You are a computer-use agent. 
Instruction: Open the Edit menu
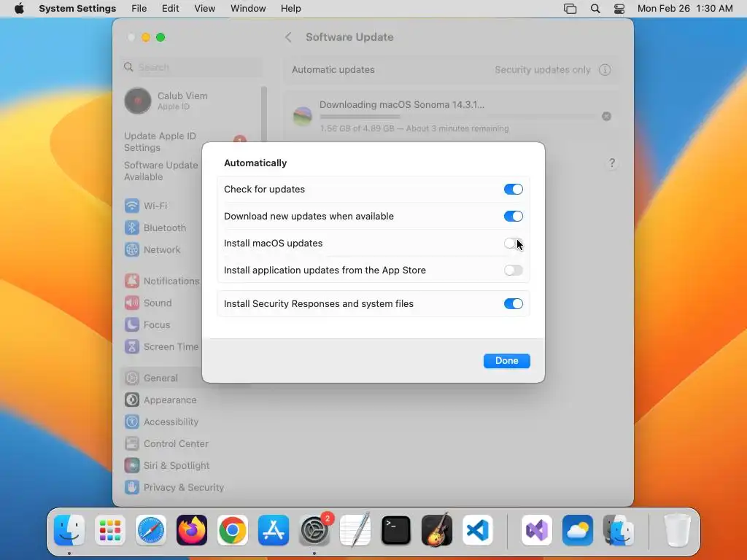tap(170, 9)
